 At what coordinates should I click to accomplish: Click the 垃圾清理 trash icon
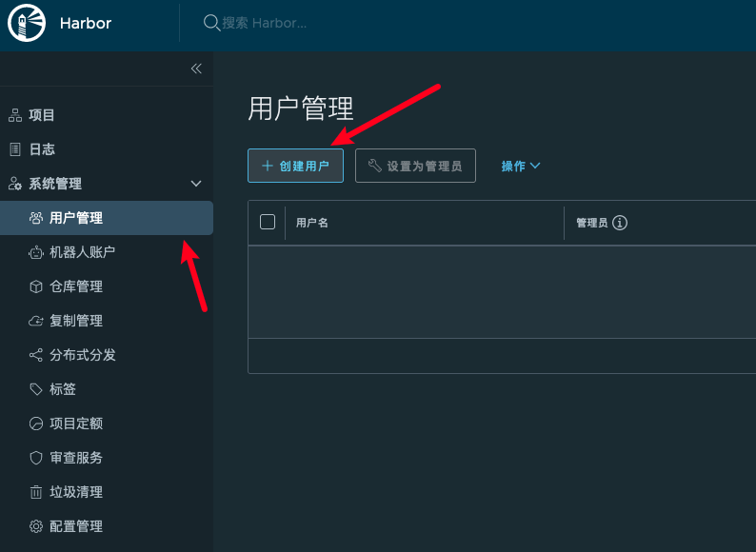(35, 492)
